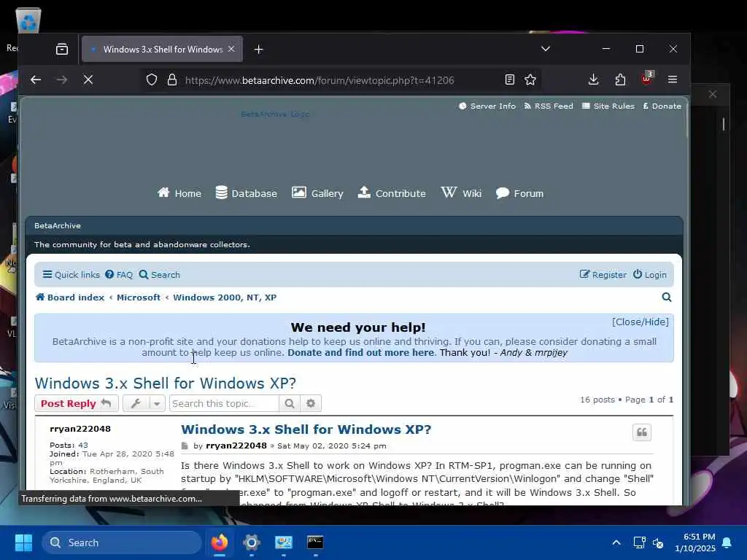This screenshot has height=560, width=747.
Task: Open Microsoft breadcrumb link
Action: [139, 297]
